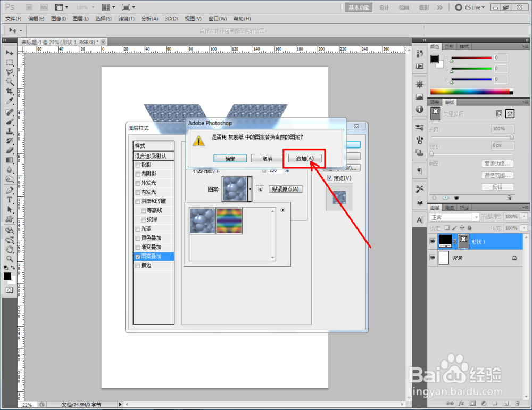Hide the 形状 1 layer
The height and width of the screenshot is (410, 532).
432,242
